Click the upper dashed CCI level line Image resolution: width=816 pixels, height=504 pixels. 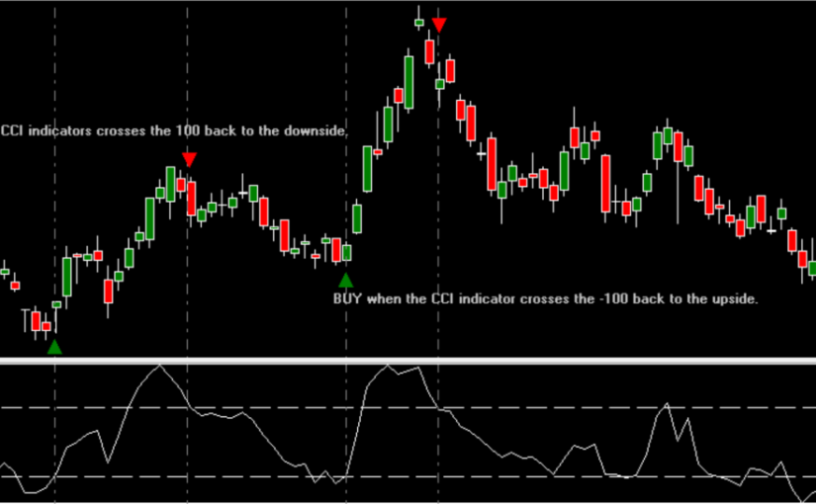[x=408, y=408]
